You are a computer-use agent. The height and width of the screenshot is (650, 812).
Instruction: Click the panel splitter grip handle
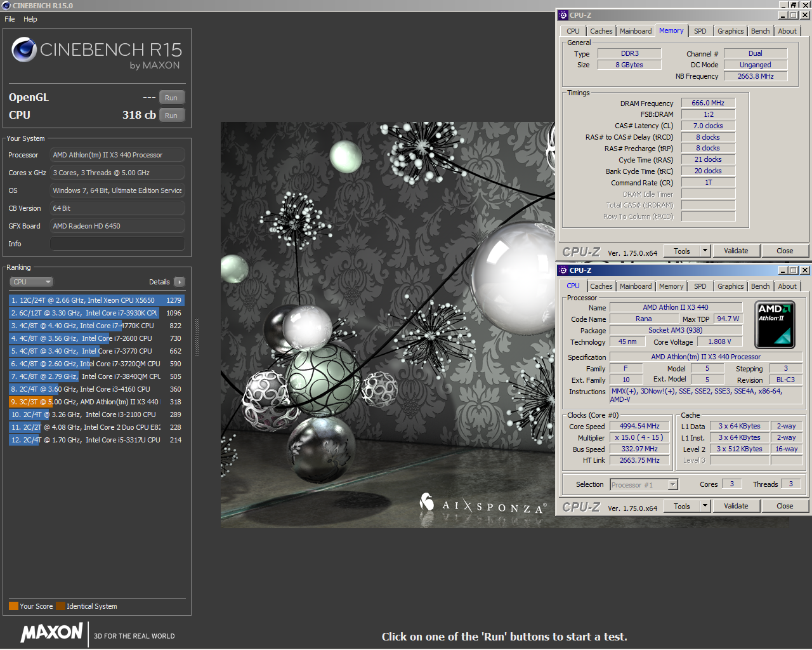pyautogui.click(x=197, y=338)
